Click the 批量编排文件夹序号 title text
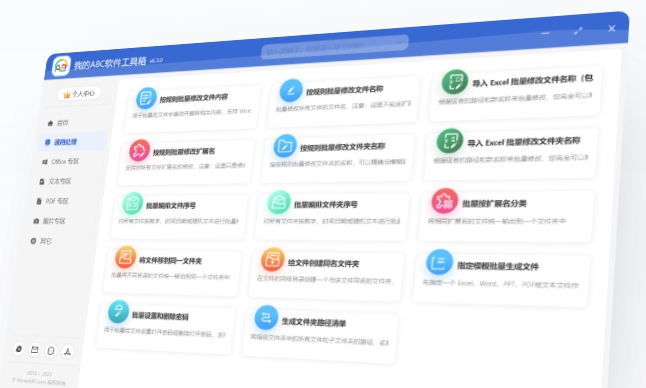Viewport: 646px width, 388px height. [325, 204]
